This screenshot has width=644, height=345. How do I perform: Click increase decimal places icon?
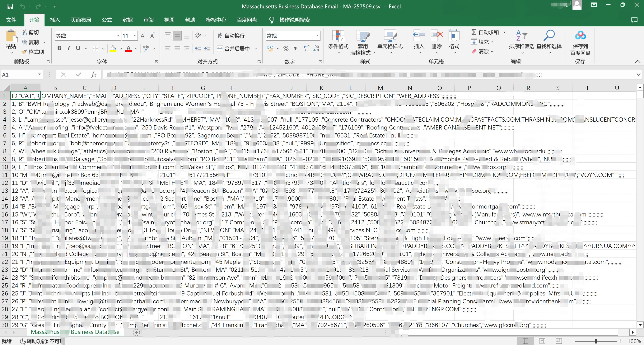[306, 49]
